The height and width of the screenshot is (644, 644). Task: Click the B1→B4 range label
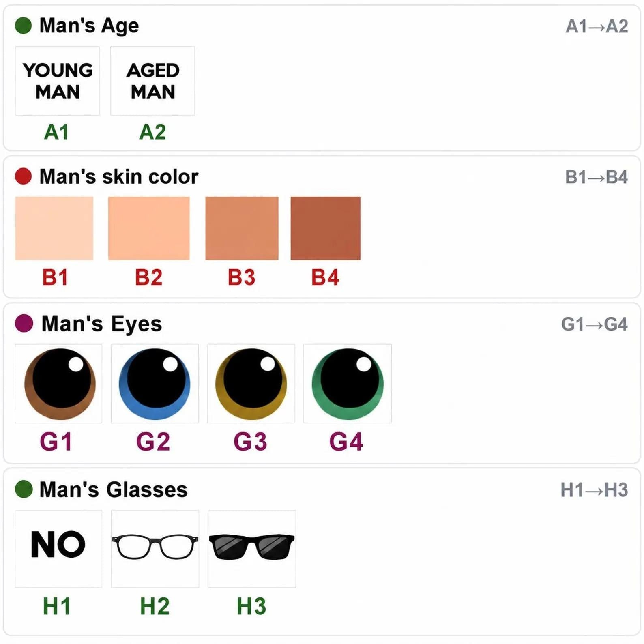pyautogui.click(x=597, y=177)
